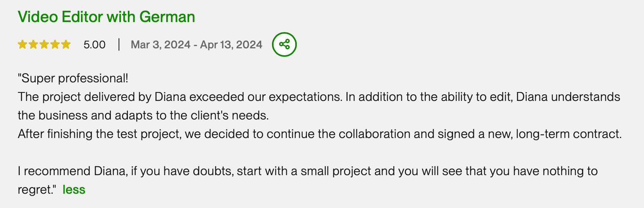Click the "Mar 3, 2024" start date

[160, 45]
